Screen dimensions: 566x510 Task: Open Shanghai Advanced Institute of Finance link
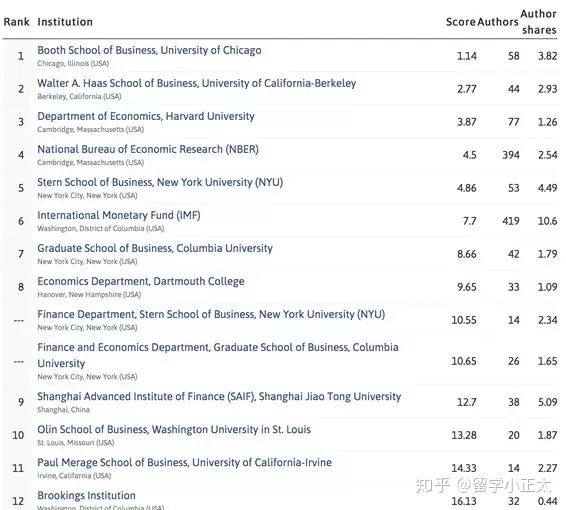219,397
